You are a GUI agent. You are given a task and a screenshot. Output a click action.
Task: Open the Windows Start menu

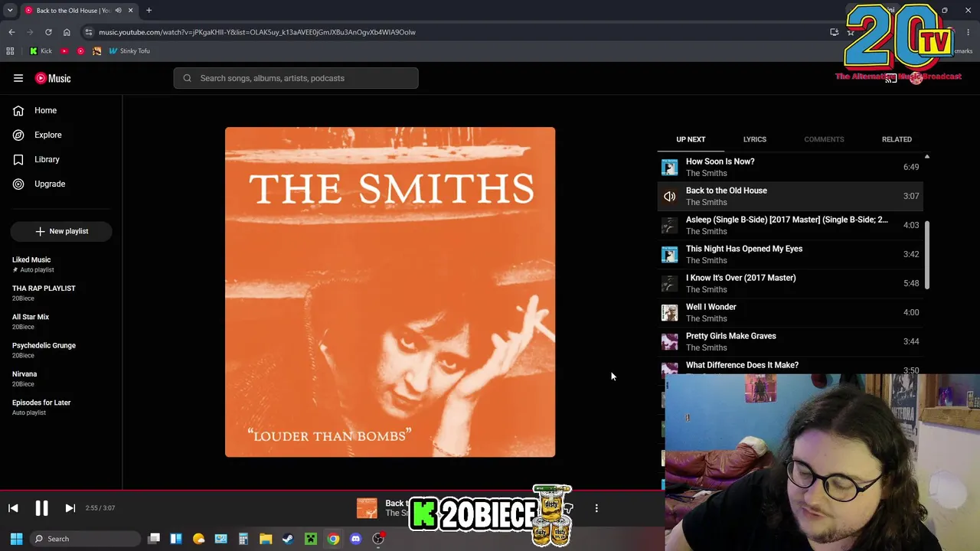[x=16, y=539]
